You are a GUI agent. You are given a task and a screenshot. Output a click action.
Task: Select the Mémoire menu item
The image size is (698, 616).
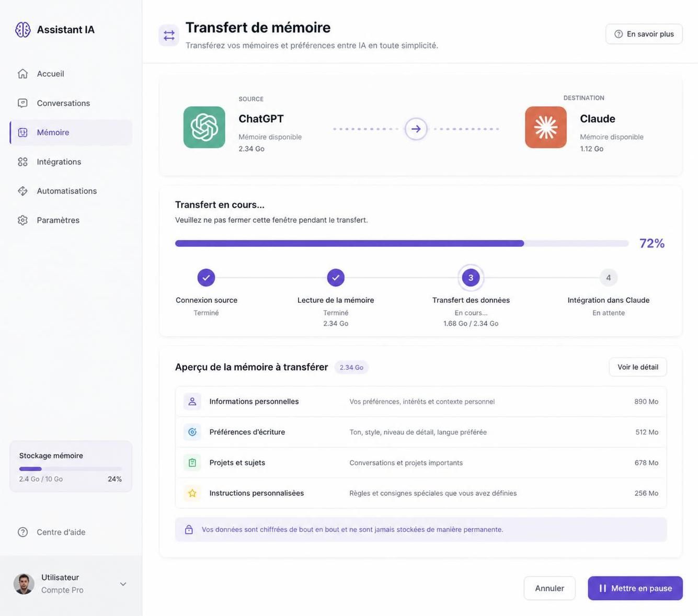tap(71, 132)
